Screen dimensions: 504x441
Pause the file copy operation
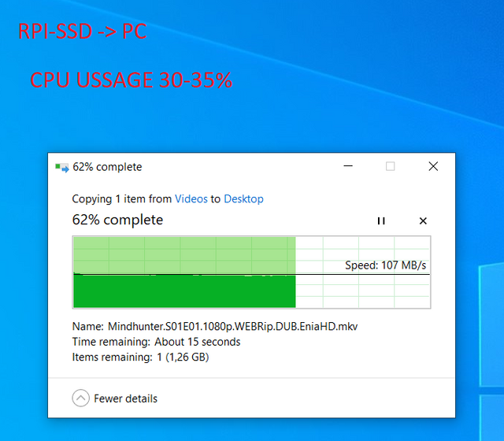(381, 220)
